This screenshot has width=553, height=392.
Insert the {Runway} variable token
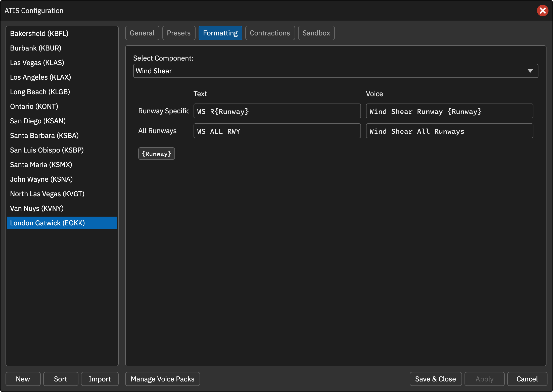(156, 154)
